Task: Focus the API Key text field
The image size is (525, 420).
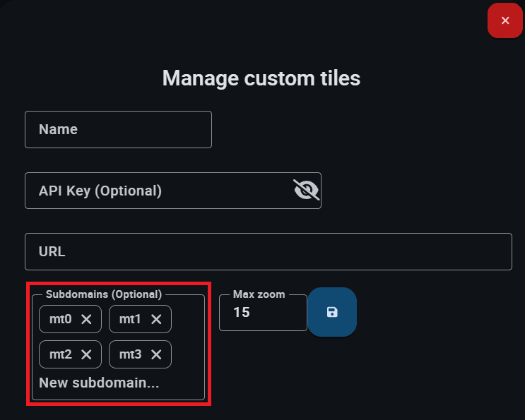Action: 155,191
